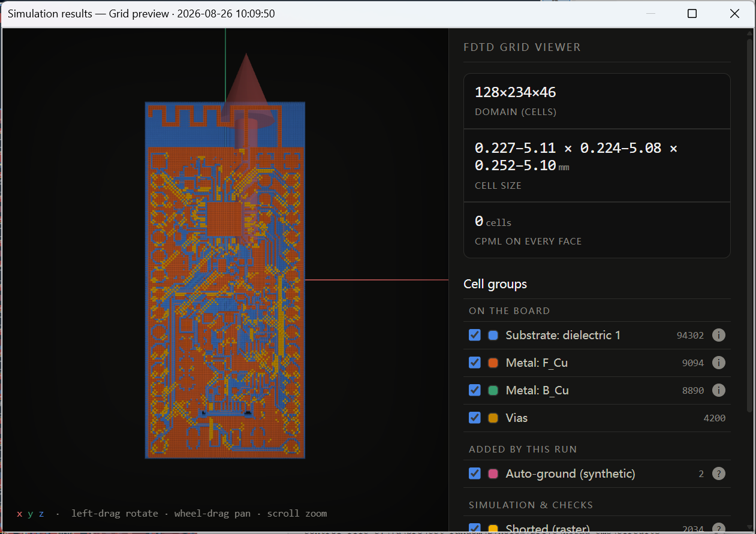Screen dimensions: 756x534
Task: Open info icon for Metal: F_Cu
Action: click(x=718, y=363)
